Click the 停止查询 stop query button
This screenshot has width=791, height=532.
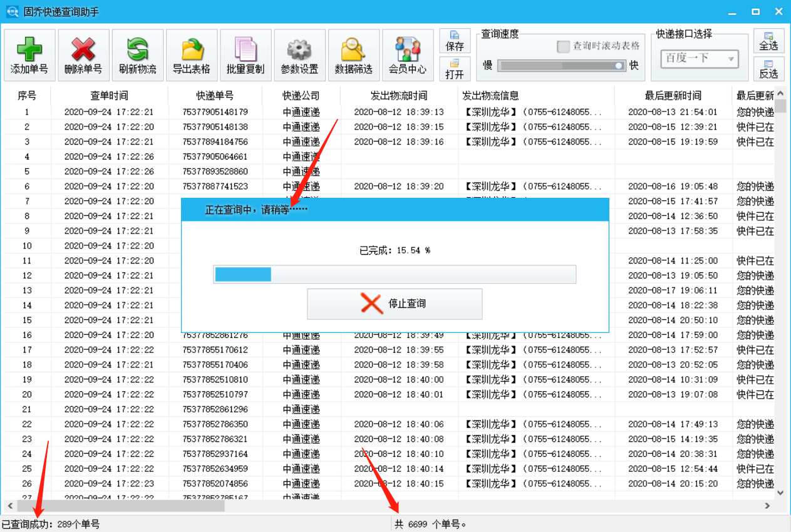395,304
